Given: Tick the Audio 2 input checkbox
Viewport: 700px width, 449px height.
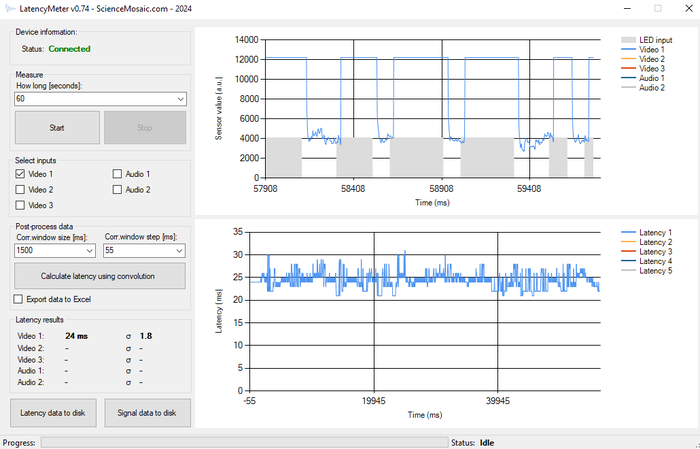Looking at the screenshot, I should pos(117,190).
